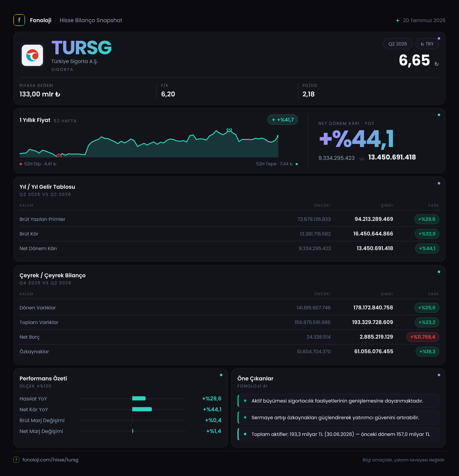The image size is (459, 476).
Task: Click the Turkish lira symbol after 6,65
Action: (436, 64)
